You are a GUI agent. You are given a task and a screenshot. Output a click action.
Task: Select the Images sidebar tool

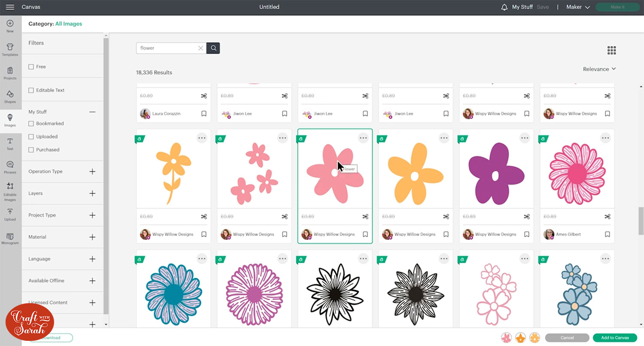coord(10,121)
